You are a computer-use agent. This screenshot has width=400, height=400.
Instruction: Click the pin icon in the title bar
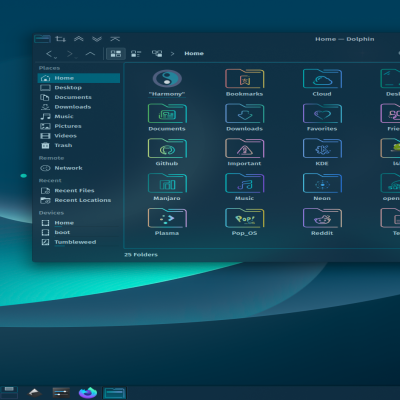coord(60,39)
